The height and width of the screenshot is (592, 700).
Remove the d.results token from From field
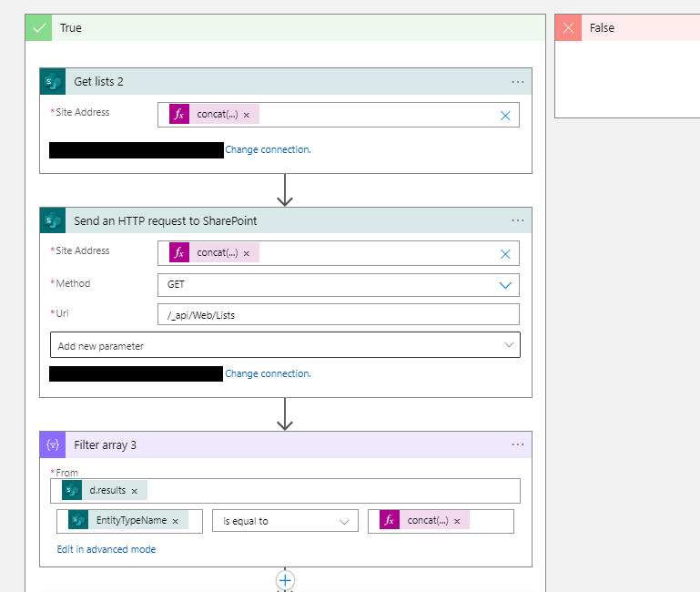[x=135, y=491]
